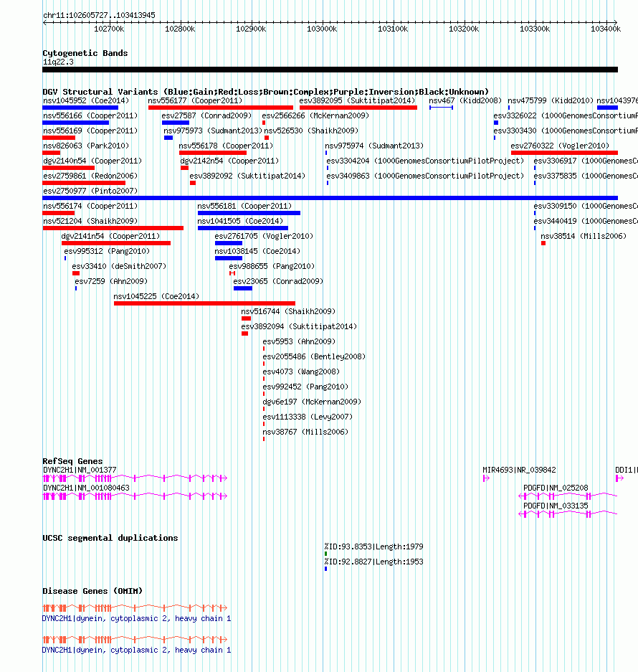Click the long blue esv2750977 gain bar
638x672 pixels.
(330, 198)
